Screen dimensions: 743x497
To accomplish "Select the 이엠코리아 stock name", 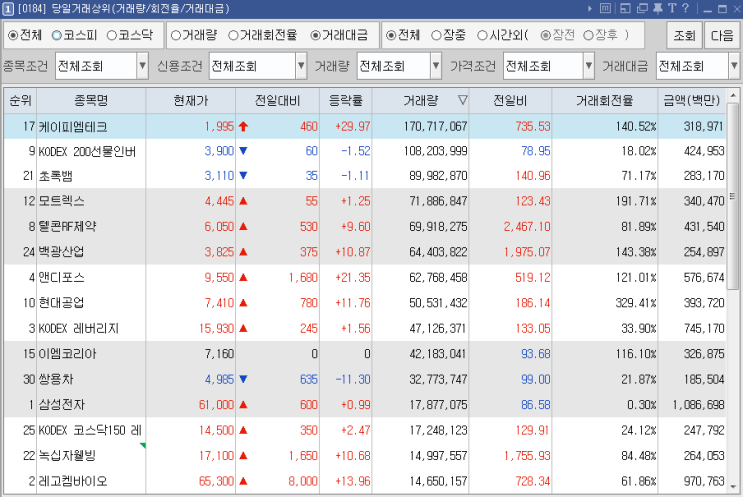I will (x=67, y=354).
